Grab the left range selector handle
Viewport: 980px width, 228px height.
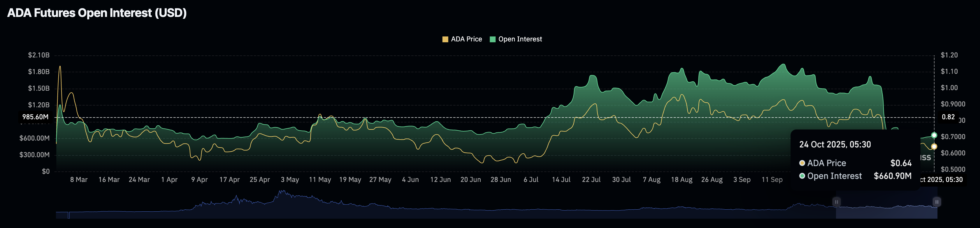click(836, 202)
